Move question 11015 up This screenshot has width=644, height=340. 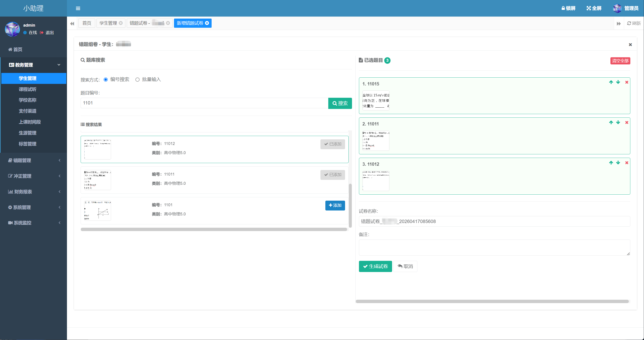click(x=611, y=82)
